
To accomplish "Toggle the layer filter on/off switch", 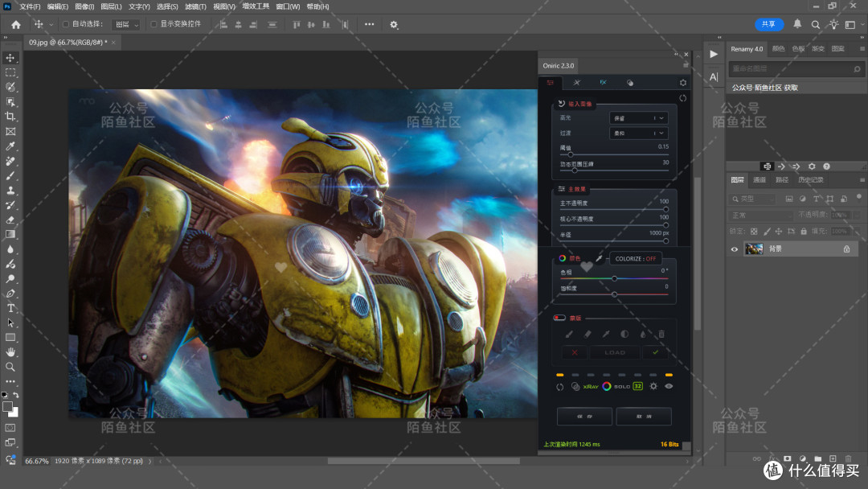I will click(x=858, y=196).
